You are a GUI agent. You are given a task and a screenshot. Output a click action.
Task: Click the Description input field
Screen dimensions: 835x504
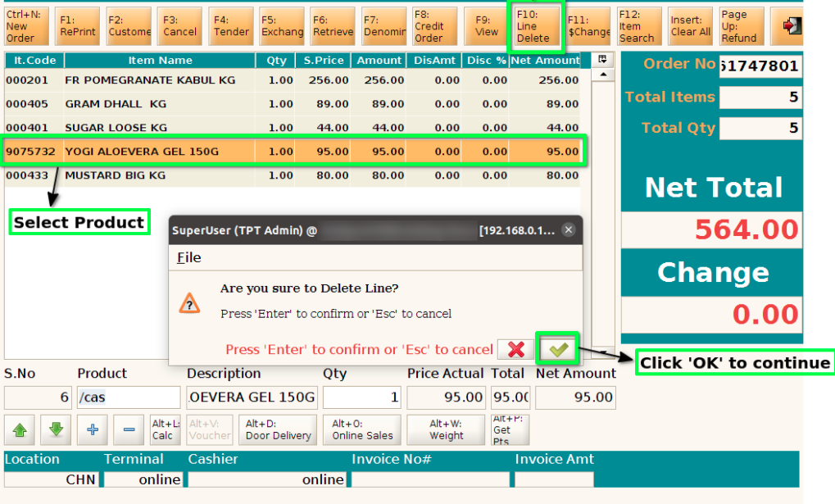(252, 397)
